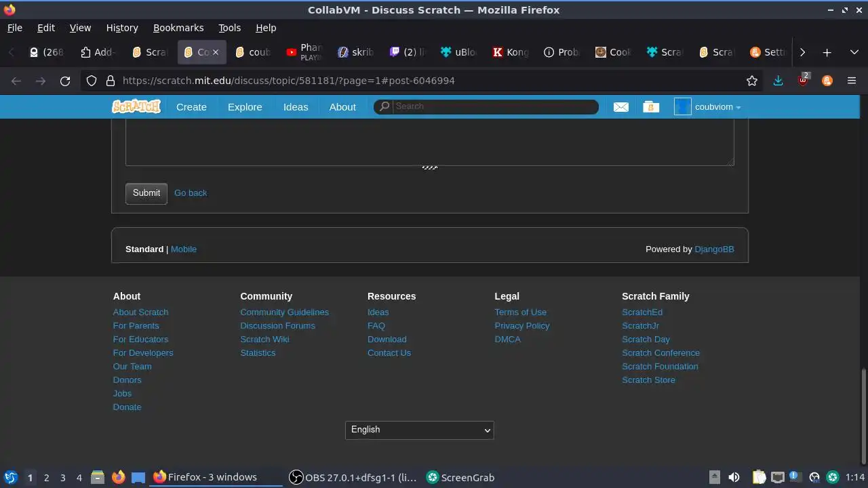Open the list all tabs chevron

(854, 52)
